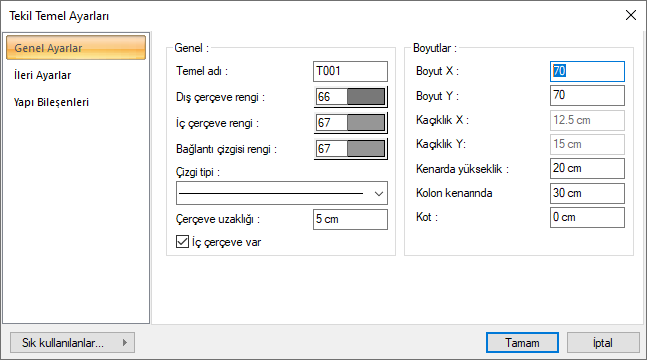Toggle the İç çerçeve var checkbox
The width and height of the screenshot is (647, 360).
point(182,242)
